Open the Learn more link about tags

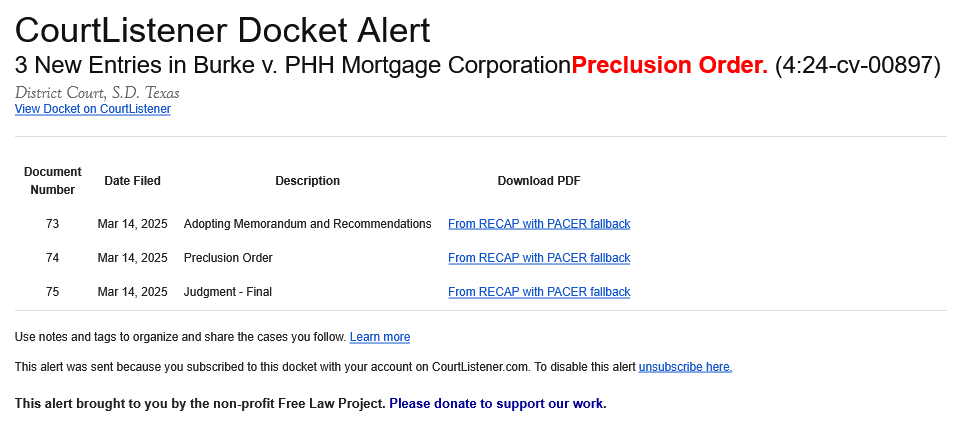click(x=380, y=337)
